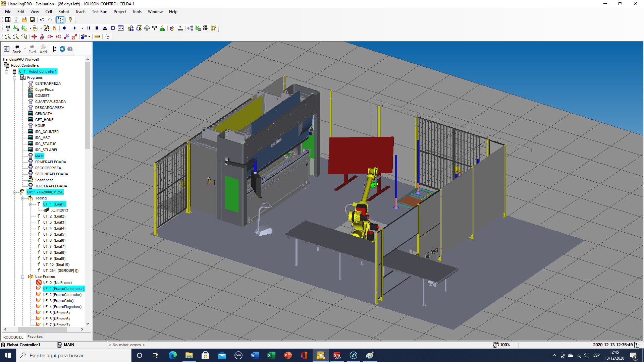The width and height of the screenshot is (644, 362).
Task: Collapse the Programs tree node
Action: click(15, 77)
